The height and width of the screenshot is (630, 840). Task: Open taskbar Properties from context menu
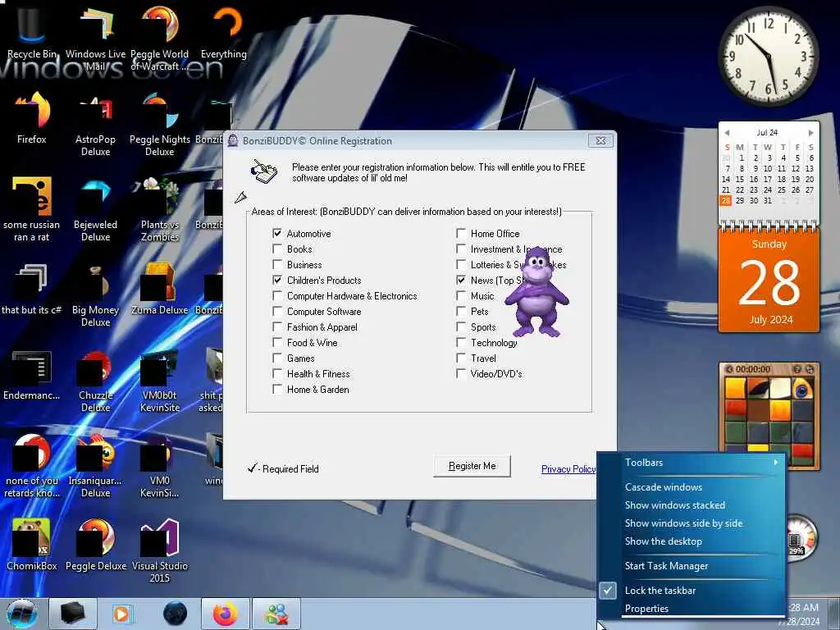click(x=691, y=609)
